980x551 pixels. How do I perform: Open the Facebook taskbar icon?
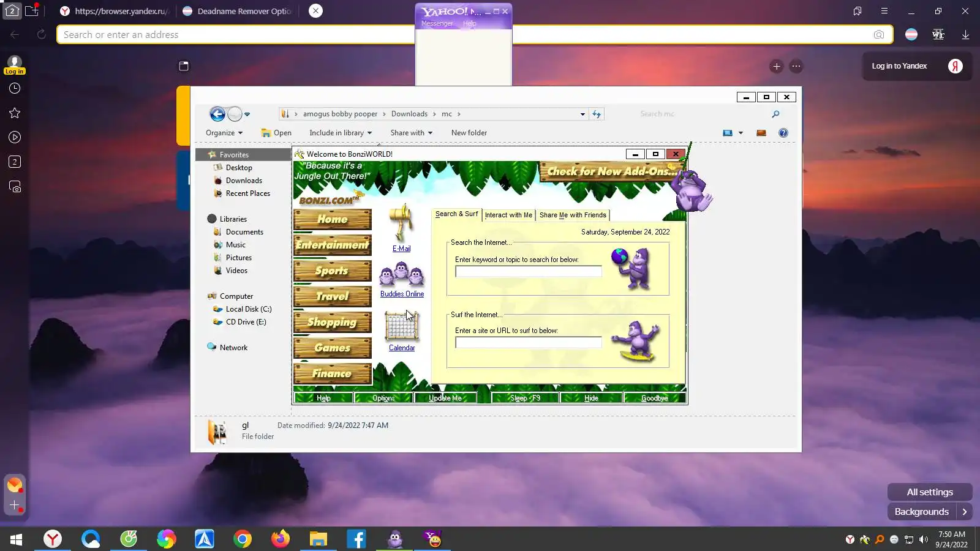coord(356,539)
